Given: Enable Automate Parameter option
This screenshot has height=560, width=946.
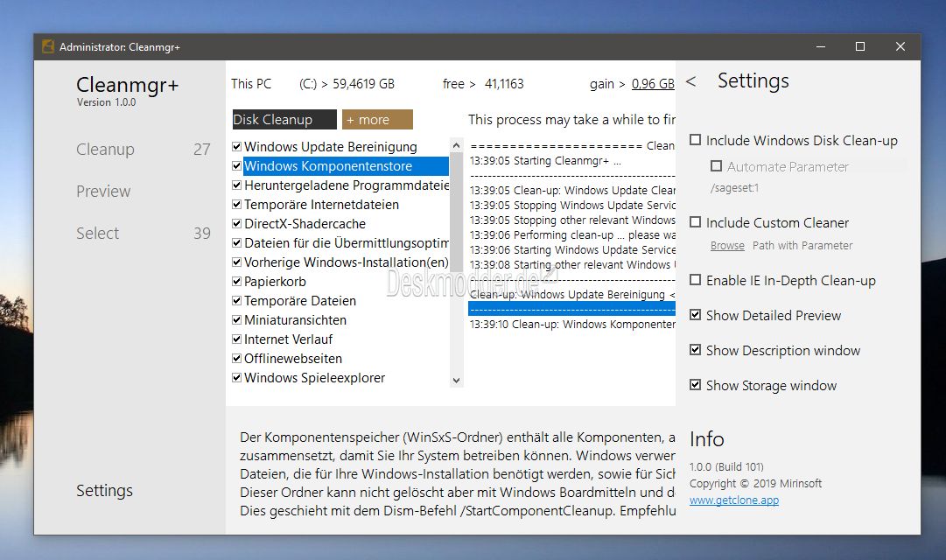Looking at the screenshot, I should point(717,166).
